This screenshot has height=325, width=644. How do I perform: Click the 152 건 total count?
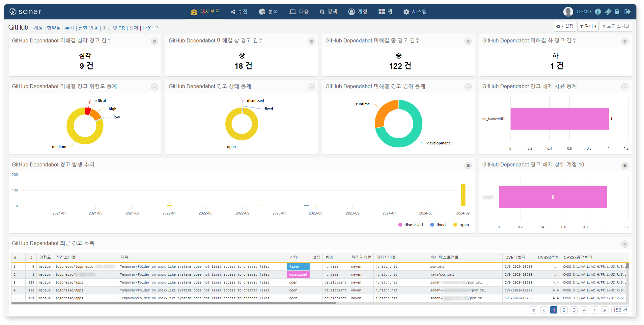[620, 310]
